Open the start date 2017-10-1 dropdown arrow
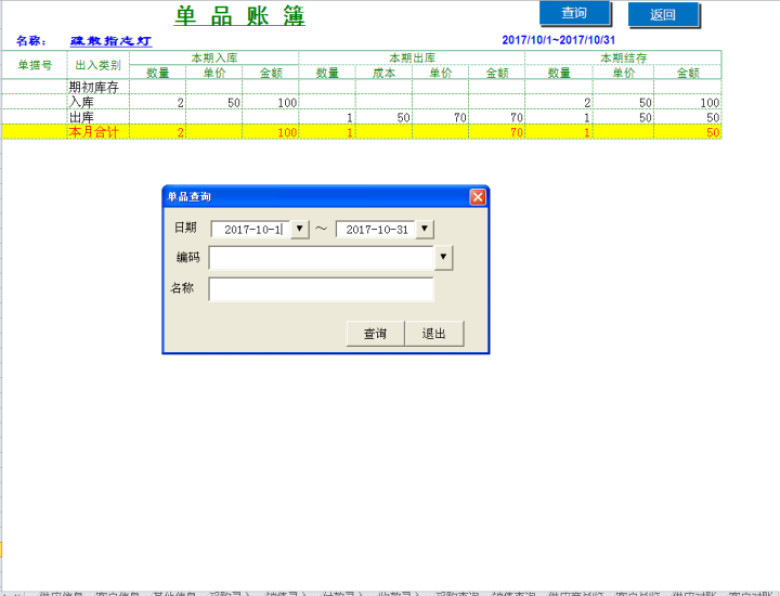The height and width of the screenshot is (596, 780). point(299,229)
